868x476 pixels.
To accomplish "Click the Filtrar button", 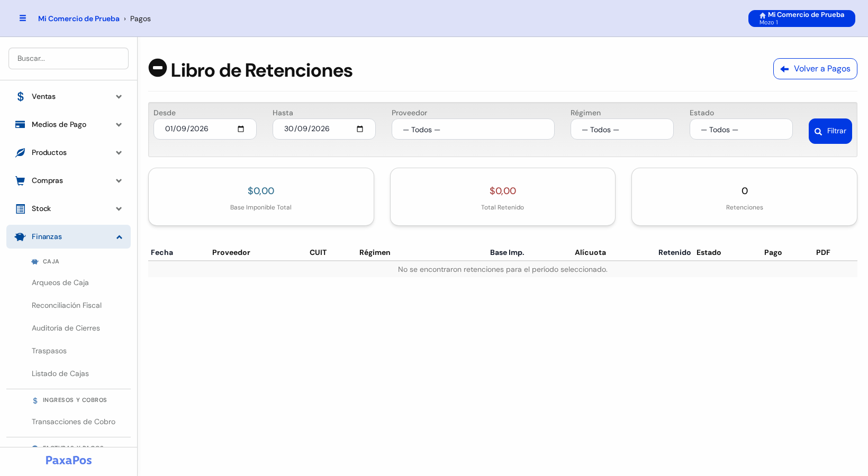I will [830, 131].
